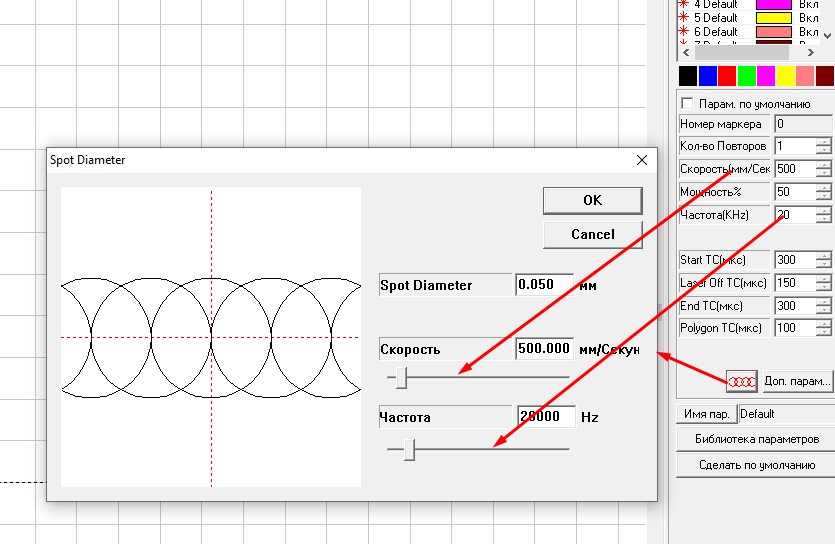Enable the Парам. по умолчанию checkbox
The image size is (835, 544).
tap(686, 104)
